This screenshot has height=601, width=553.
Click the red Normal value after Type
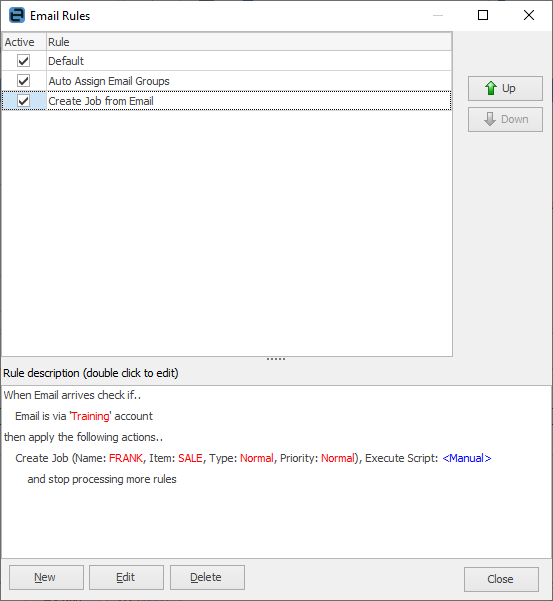257,458
